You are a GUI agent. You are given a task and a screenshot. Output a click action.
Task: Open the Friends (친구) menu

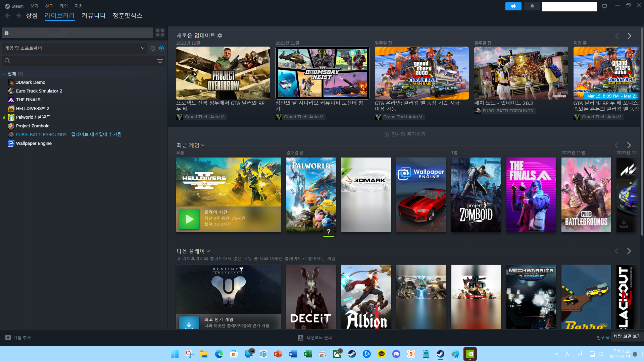(x=49, y=6)
